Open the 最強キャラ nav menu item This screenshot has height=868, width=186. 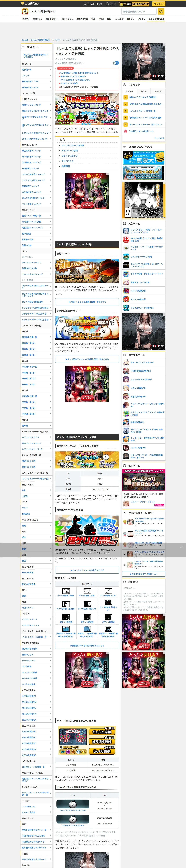38,19
